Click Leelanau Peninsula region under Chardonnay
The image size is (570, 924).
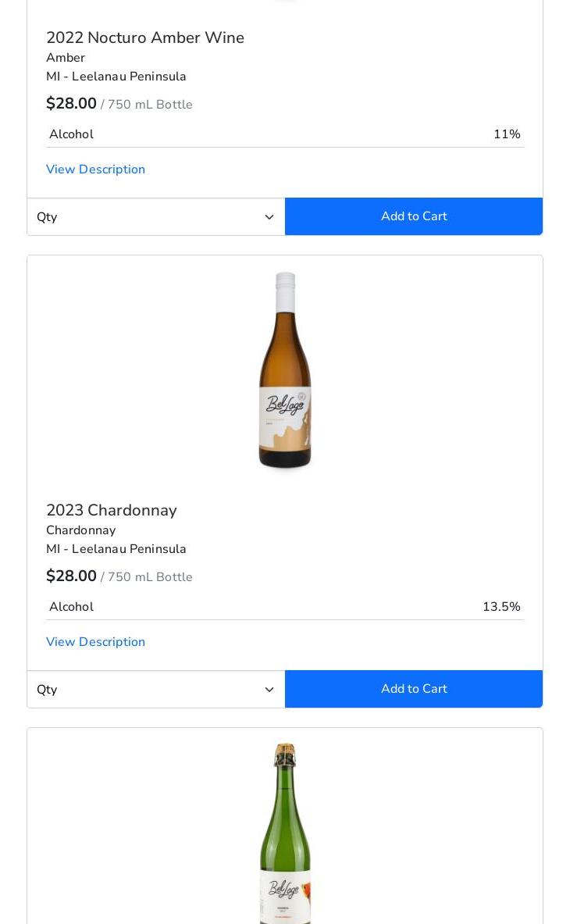[x=116, y=549]
